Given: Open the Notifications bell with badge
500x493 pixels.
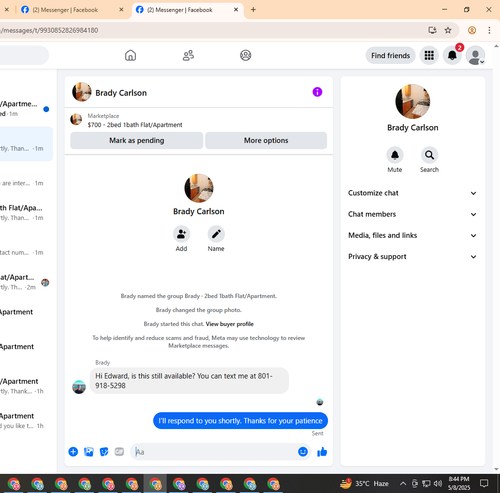Looking at the screenshot, I should (x=452, y=55).
